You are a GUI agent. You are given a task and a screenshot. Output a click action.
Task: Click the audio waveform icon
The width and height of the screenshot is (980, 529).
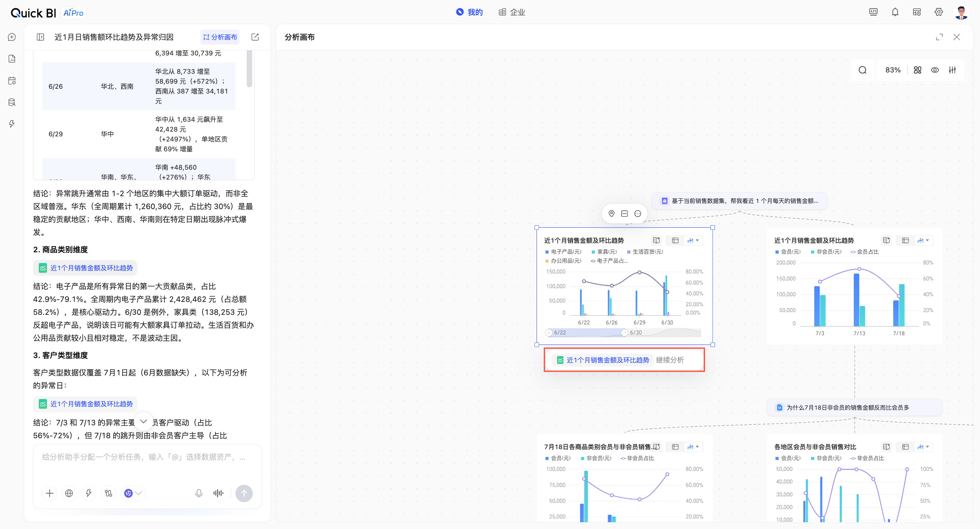pos(218,493)
